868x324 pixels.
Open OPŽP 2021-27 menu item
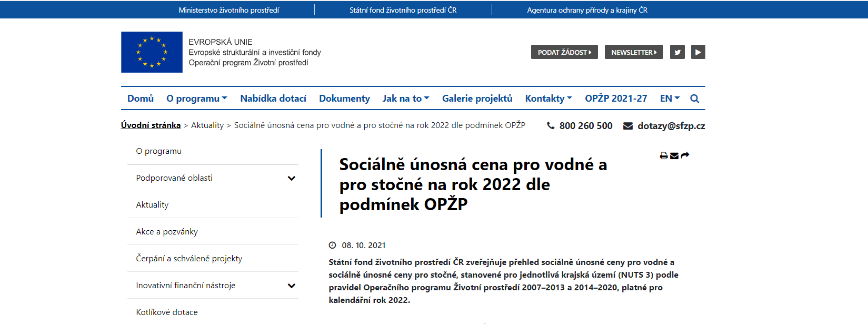616,99
